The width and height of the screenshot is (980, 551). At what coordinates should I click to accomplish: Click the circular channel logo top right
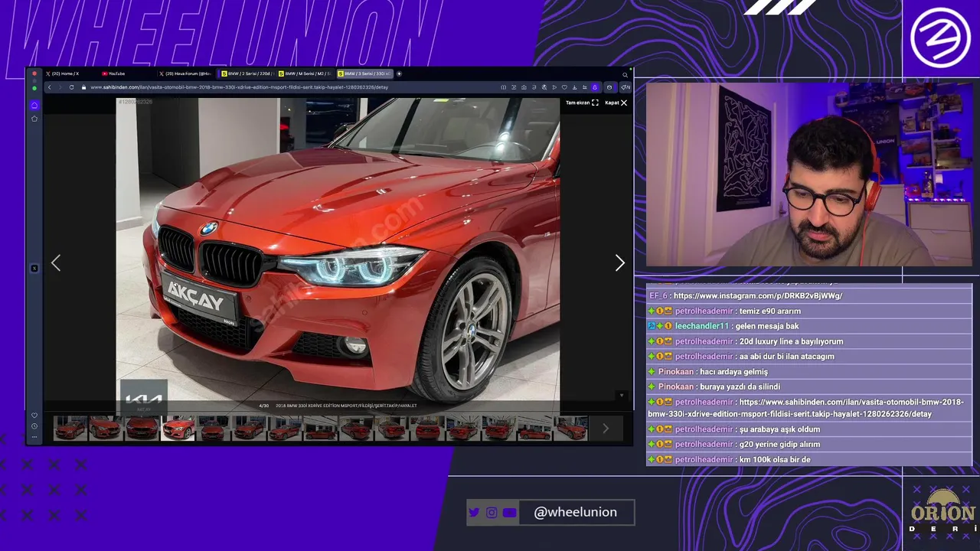tap(940, 37)
